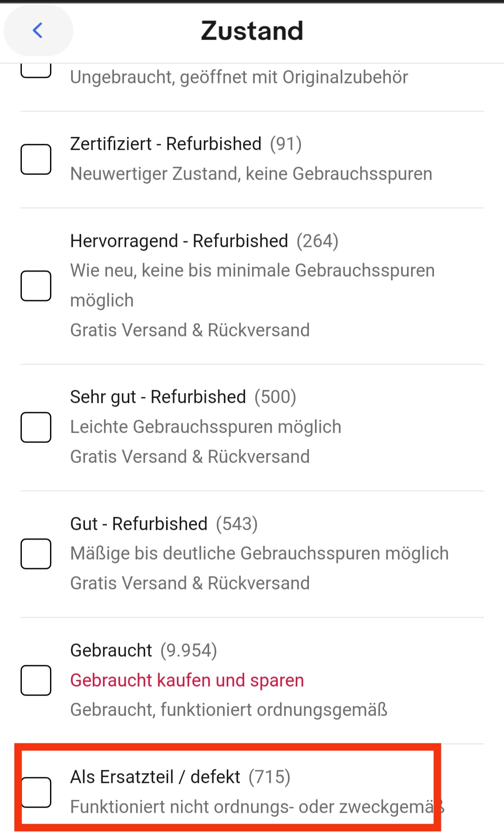Screen dimensions: 504x839
Task: Tap the Zertifiziert - Refurbished label text
Action: [x=166, y=144]
